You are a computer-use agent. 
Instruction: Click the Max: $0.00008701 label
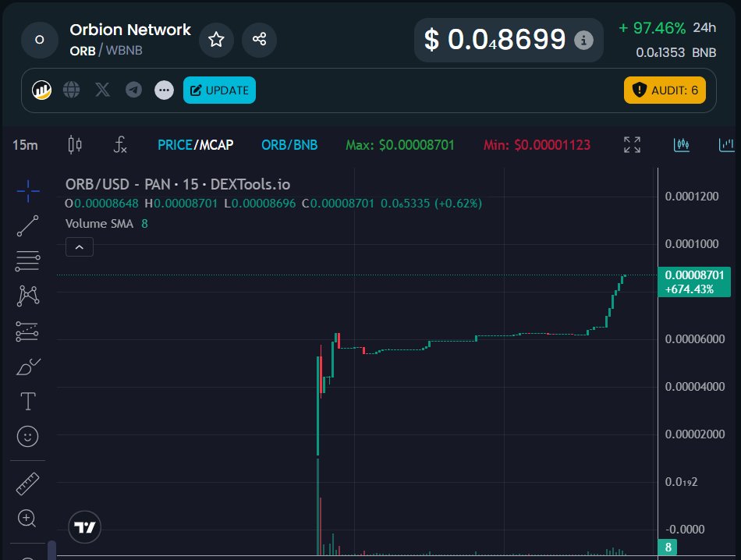point(400,144)
